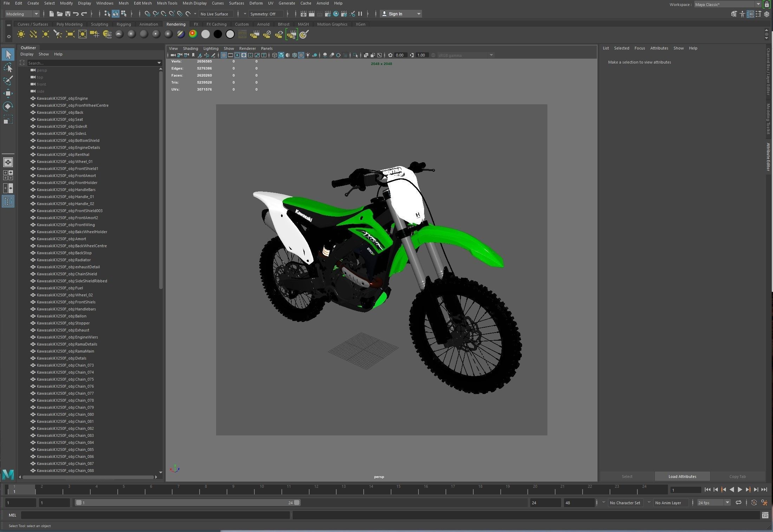The image size is (773, 532).
Task: Create an area light from the shelf
Action: (70, 34)
